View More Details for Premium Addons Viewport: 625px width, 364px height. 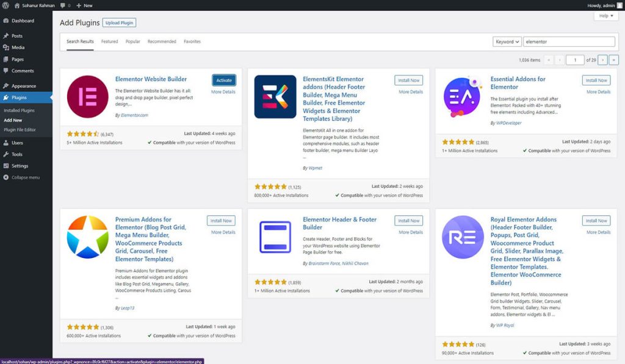click(223, 232)
